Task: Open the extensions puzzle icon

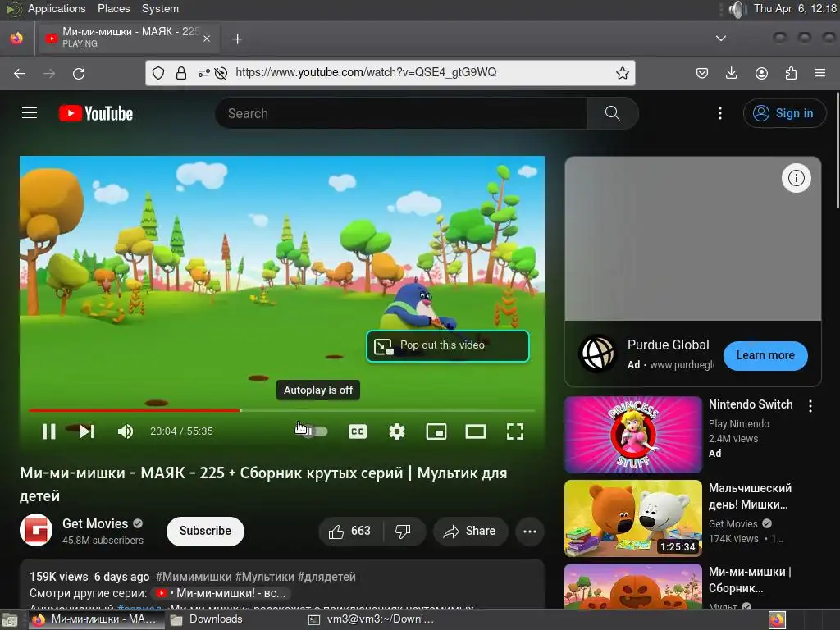Action: 791,73
